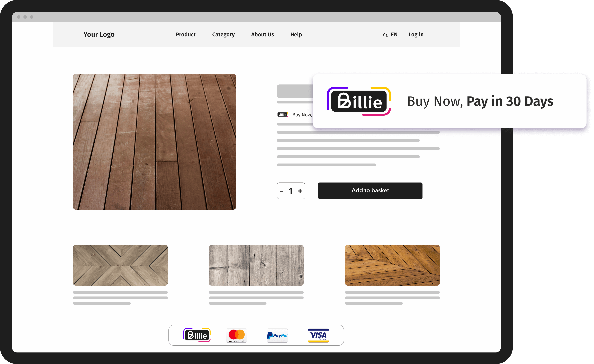594x364 pixels.
Task: Click the Your Logo home link
Action: [x=99, y=34]
